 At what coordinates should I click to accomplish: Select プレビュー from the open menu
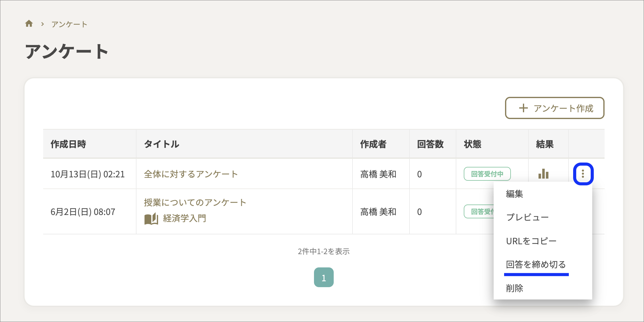point(527,217)
